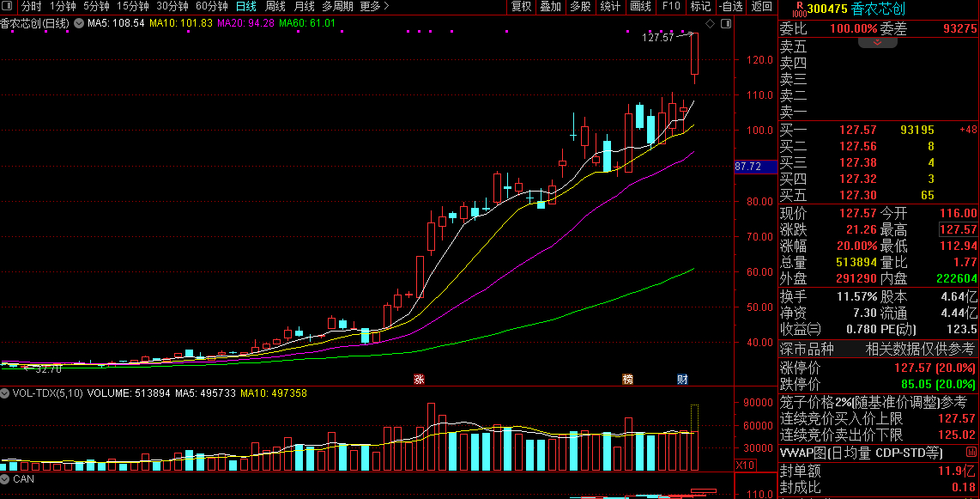Click MA10: 101.83 indicator value
Image resolution: width=980 pixels, height=499 pixels.
tap(180, 23)
